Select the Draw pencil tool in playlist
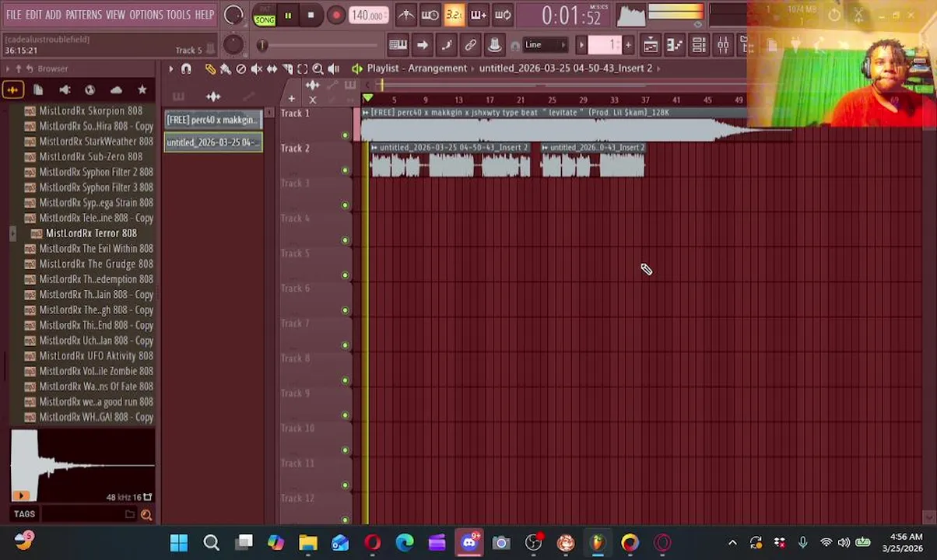This screenshot has width=937, height=560. coord(209,69)
